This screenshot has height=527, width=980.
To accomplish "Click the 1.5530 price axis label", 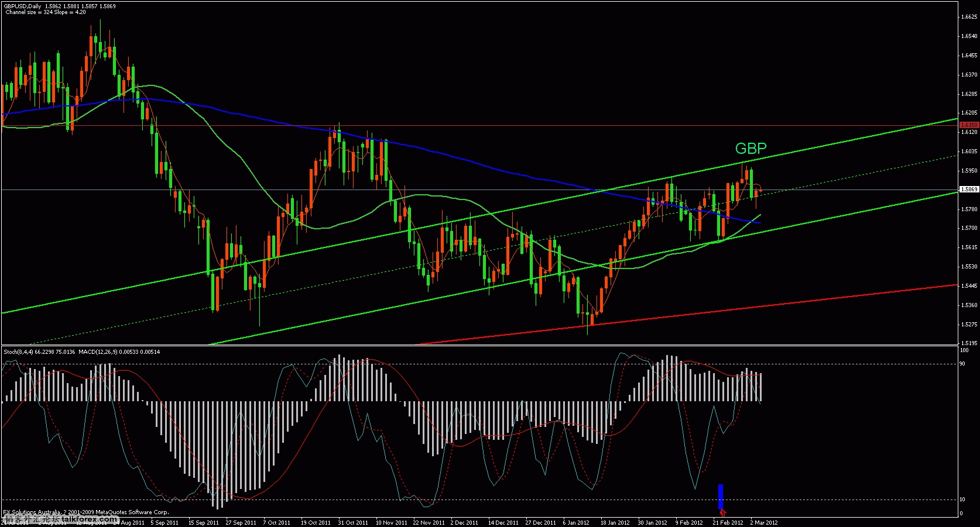I will pos(969,267).
